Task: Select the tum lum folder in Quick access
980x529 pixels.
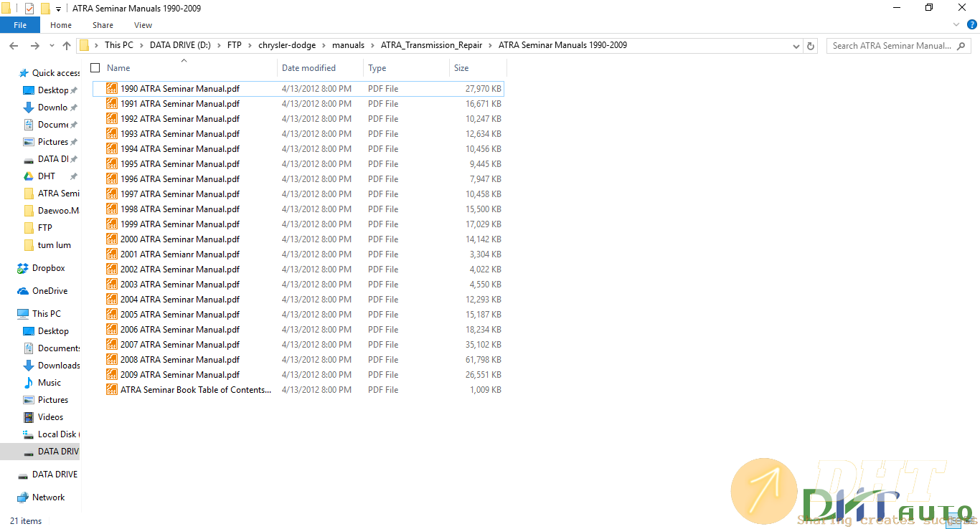Action: click(x=47, y=245)
